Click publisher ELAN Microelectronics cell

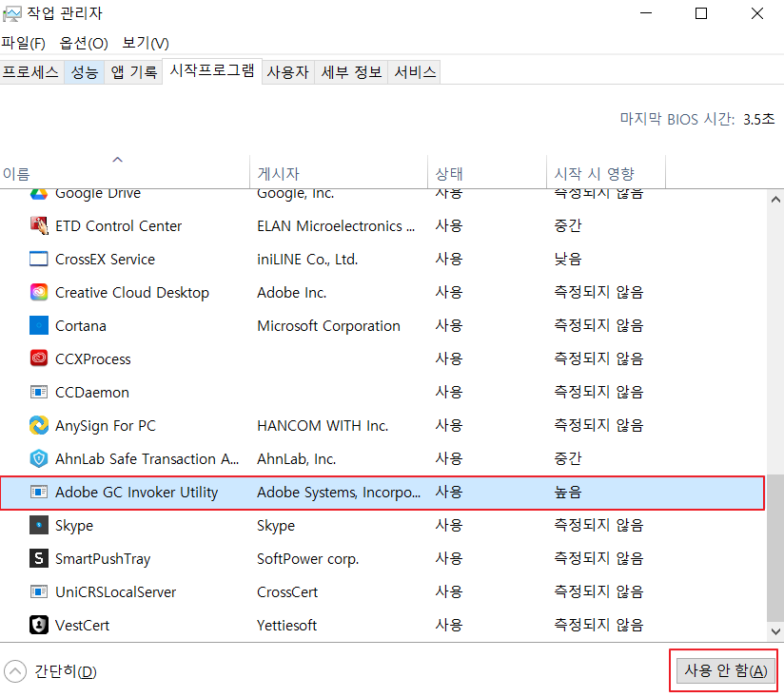coord(336,226)
